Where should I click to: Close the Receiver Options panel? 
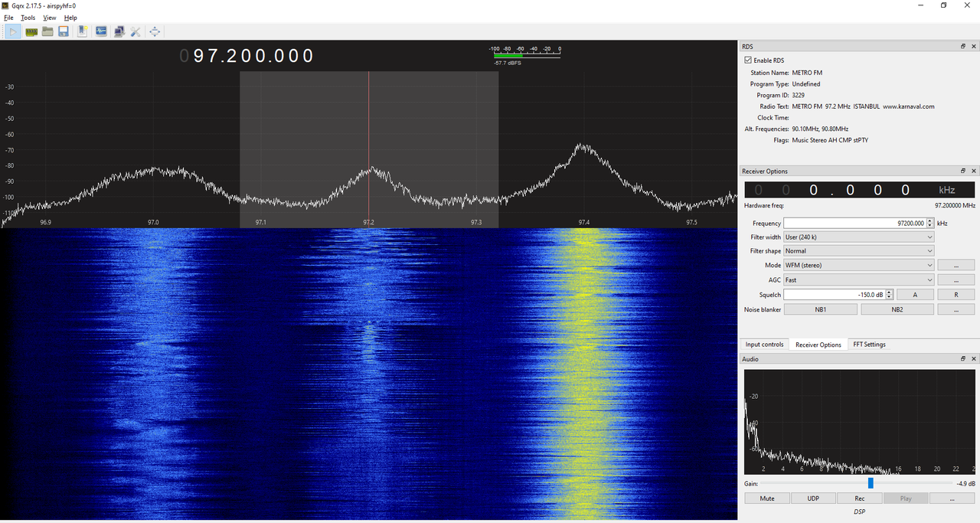point(974,171)
